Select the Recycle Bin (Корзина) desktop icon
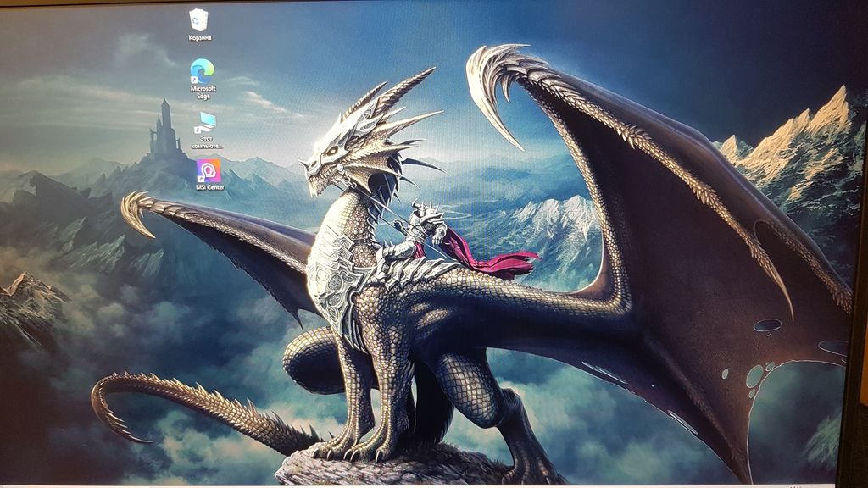The height and width of the screenshot is (488, 868). [199, 20]
